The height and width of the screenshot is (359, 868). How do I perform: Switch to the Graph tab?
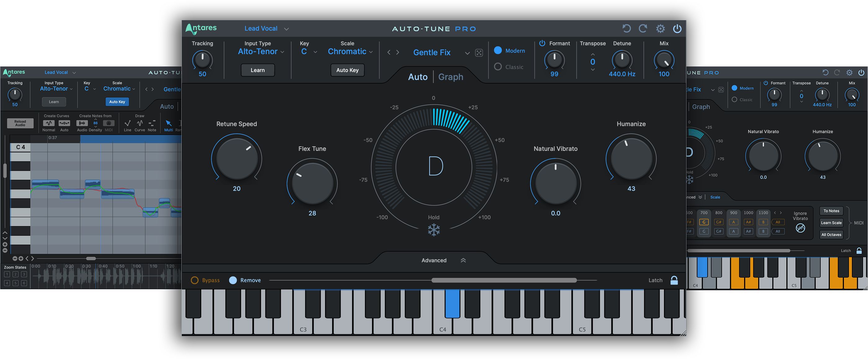click(x=451, y=77)
